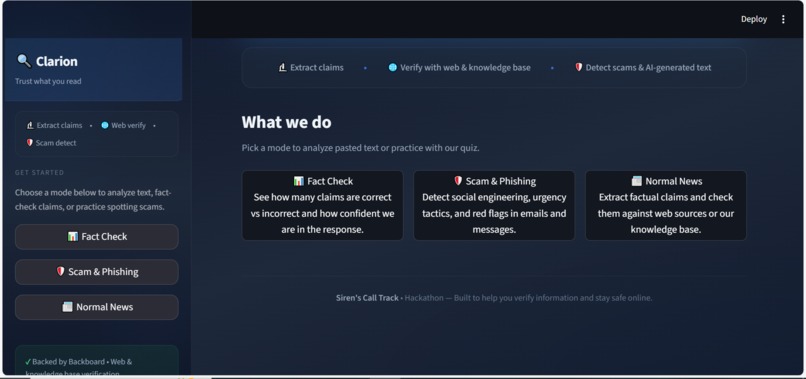
Task: Click globe icon beside Web verify
Action: click(x=105, y=125)
